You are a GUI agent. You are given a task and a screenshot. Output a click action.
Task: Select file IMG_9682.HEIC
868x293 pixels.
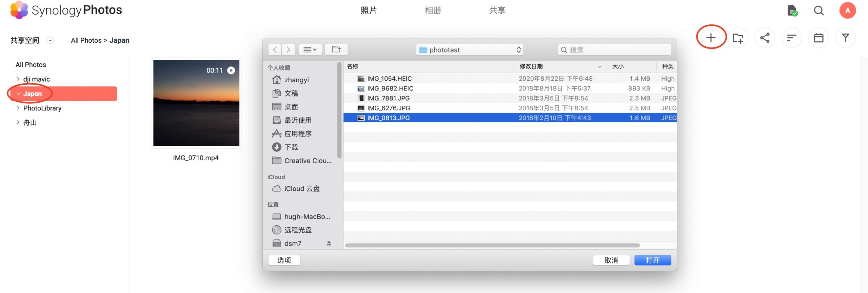click(510, 88)
